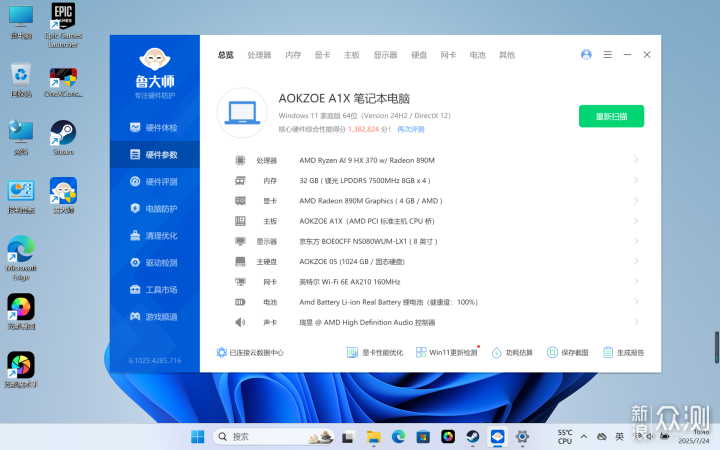This screenshot has width=720, height=450.
Task: Select 硬件参数 in the sidebar
Action: [x=154, y=155]
